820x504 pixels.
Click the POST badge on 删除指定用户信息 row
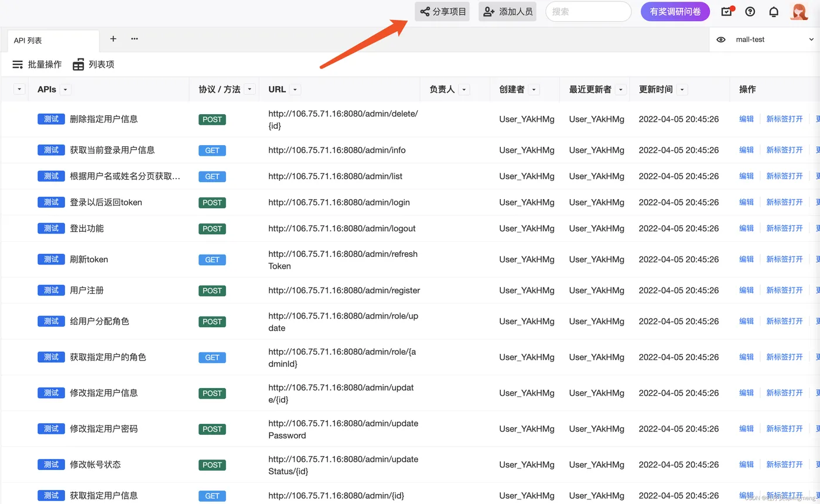point(212,119)
